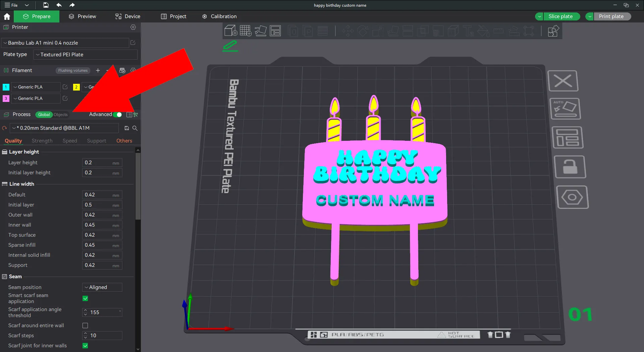Select the Scale tool in the toolbar
Image resolution: width=644 pixels, height=352 pixels.
tap(378, 31)
